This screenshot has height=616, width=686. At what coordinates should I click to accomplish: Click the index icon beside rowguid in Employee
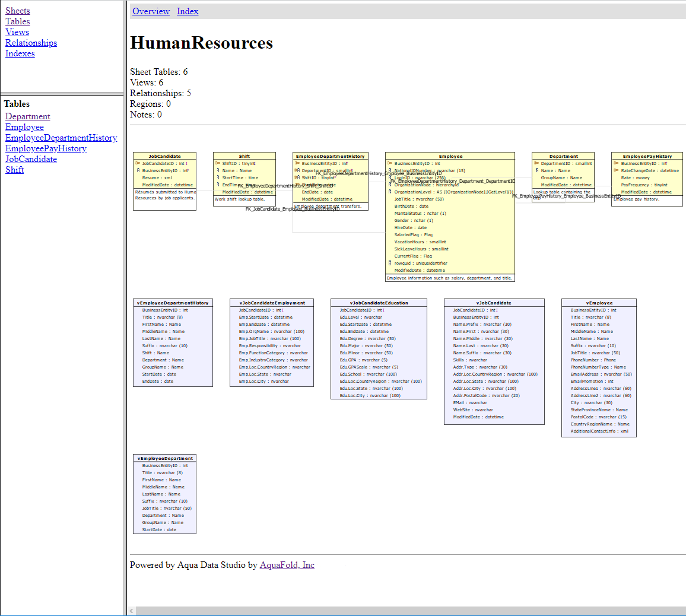(x=390, y=263)
